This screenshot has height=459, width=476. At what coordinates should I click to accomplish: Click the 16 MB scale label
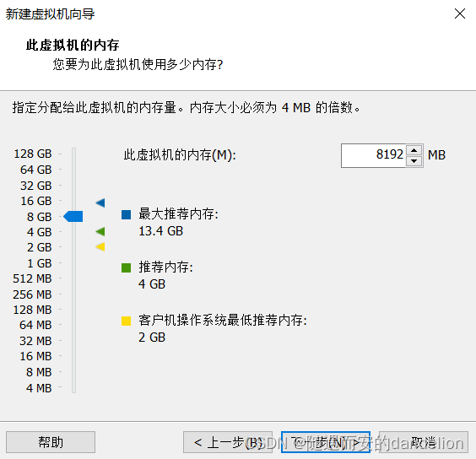pos(35,356)
